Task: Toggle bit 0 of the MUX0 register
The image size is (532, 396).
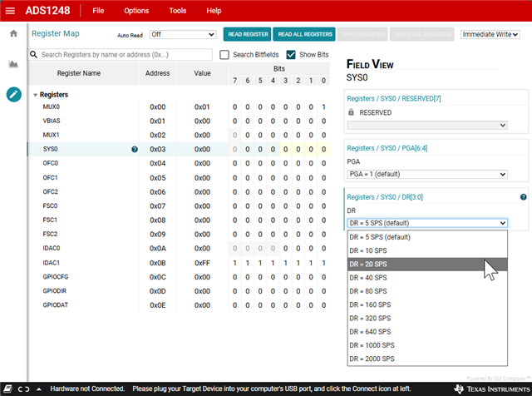Action: pos(323,107)
